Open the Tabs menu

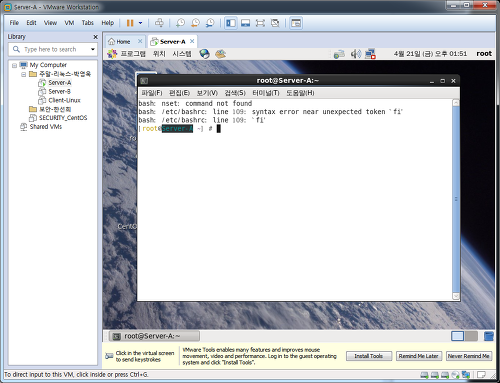point(88,23)
